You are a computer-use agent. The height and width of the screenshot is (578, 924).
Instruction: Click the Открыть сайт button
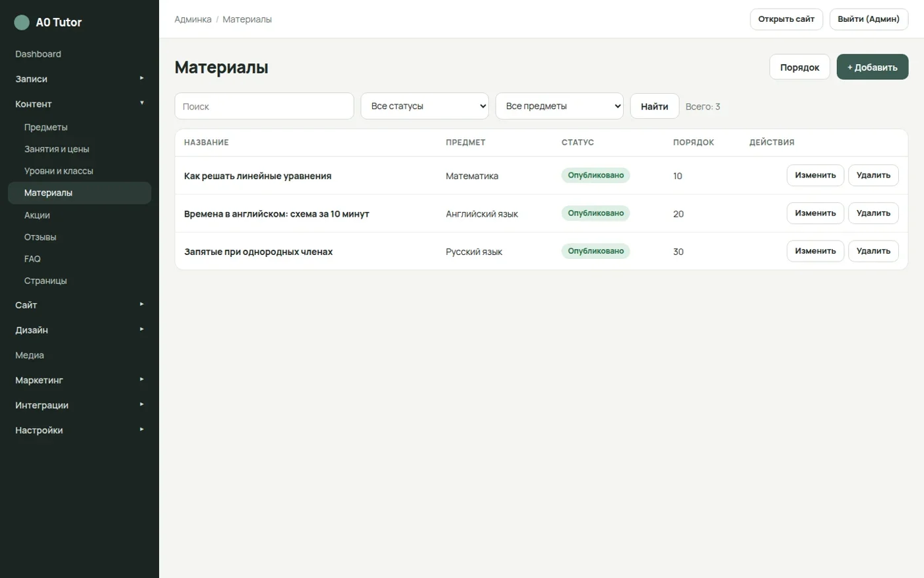[x=786, y=19]
